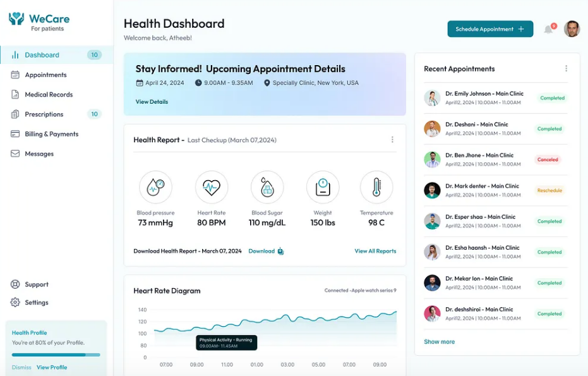
Task: Select the Blood Pressure droplet icon
Action: tap(155, 186)
